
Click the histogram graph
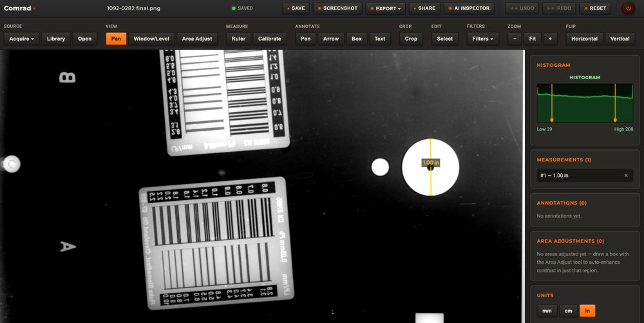click(x=585, y=103)
